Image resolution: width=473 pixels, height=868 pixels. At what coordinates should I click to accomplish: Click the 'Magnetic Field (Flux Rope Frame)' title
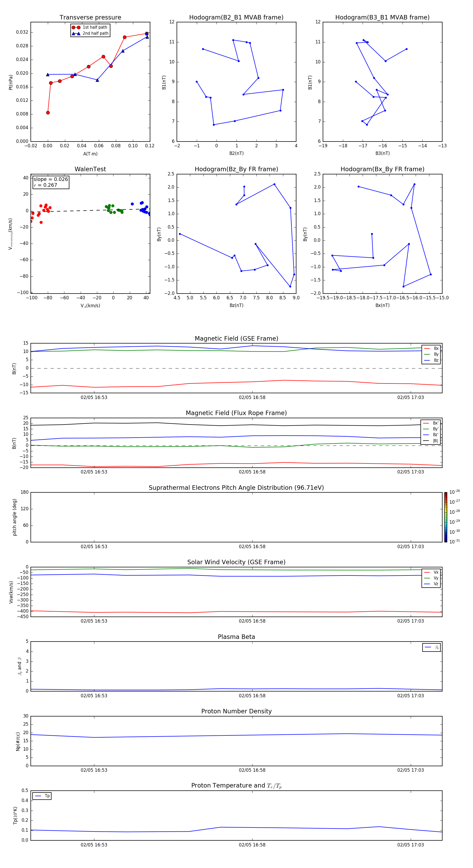coord(236,413)
